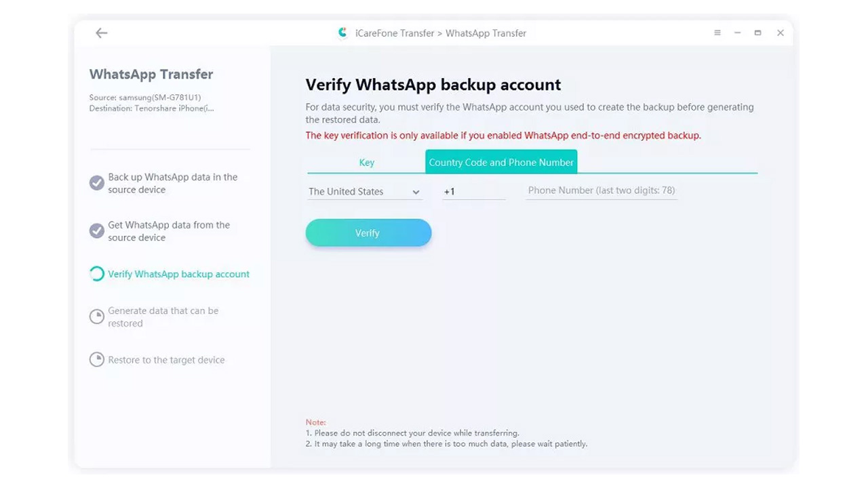868x488 pixels.
Task: Select Restore to the target device step
Action: pyautogui.click(x=166, y=360)
